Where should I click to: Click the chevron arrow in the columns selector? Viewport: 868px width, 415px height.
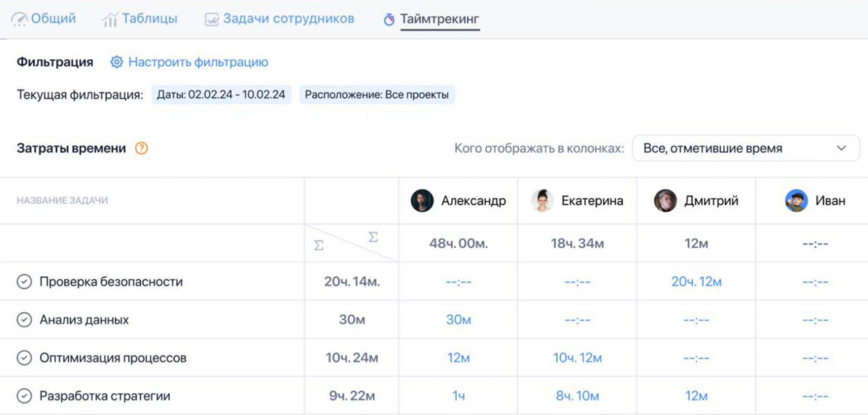point(841,149)
